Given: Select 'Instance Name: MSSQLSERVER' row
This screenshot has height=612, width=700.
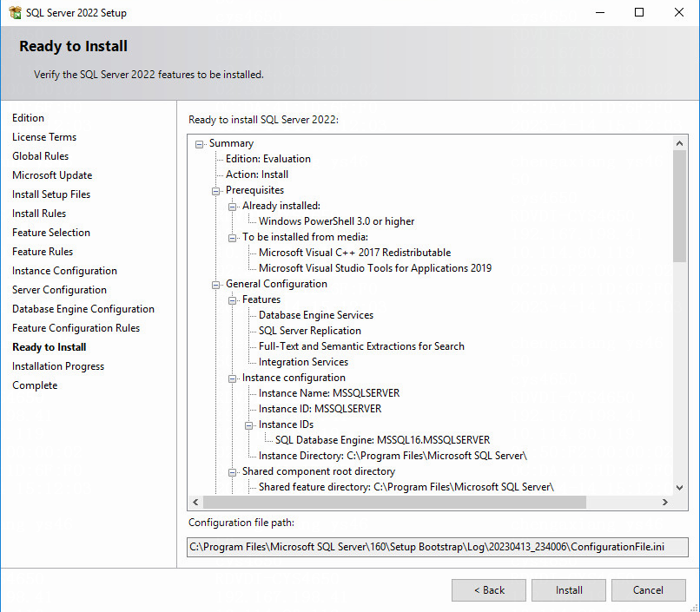Looking at the screenshot, I should (x=329, y=393).
